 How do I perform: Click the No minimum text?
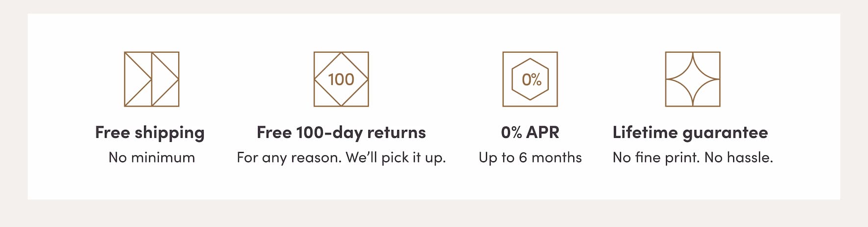[x=152, y=157]
